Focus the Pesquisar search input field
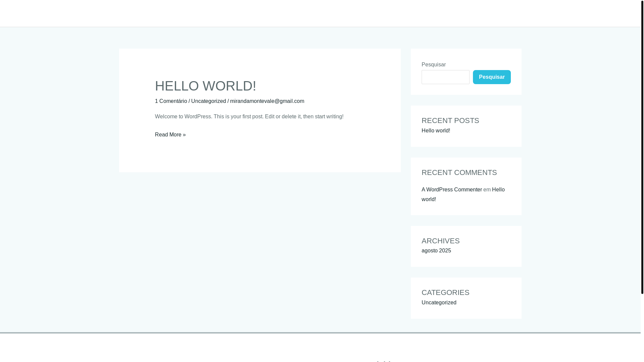 click(x=445, y=77)
